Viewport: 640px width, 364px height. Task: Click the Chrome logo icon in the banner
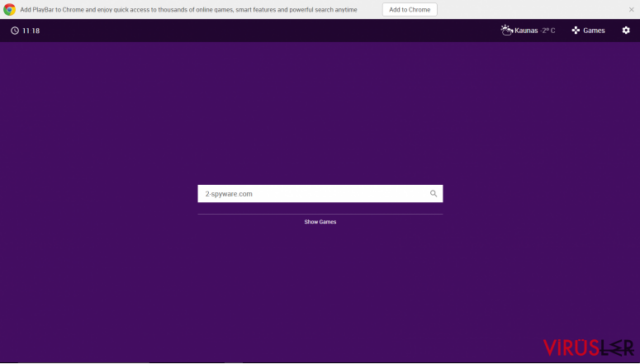[x=9, y=9]
